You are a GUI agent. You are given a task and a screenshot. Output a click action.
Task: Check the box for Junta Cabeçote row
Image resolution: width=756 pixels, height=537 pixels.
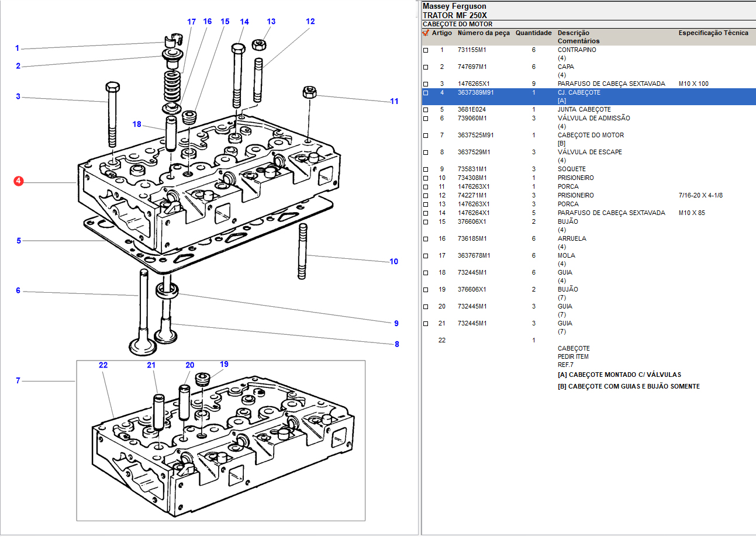coord(426,110)
